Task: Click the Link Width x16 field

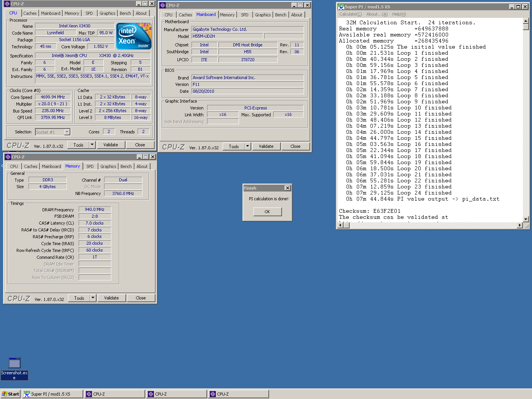Action: click(x=223, y=114)
